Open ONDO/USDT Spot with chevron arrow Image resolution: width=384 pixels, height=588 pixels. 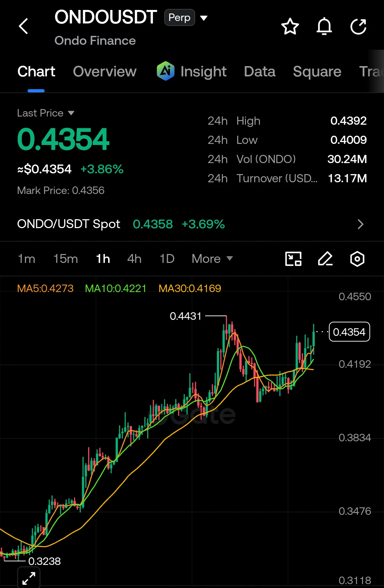[361, 224]
